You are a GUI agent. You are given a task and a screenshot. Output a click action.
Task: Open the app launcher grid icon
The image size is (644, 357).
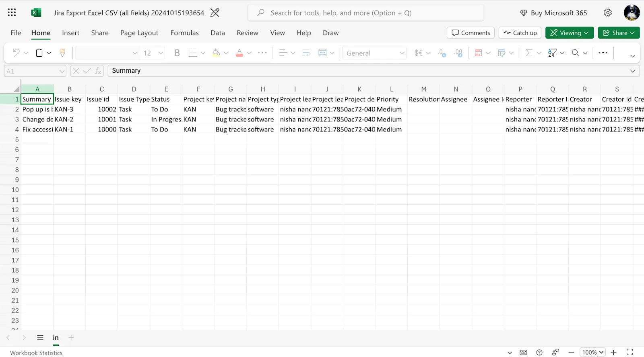[x=12, y=12]
